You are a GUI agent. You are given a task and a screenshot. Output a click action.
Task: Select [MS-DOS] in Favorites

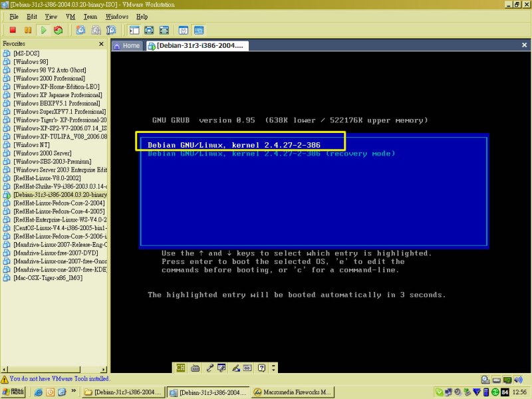click(x=26, y=53)
